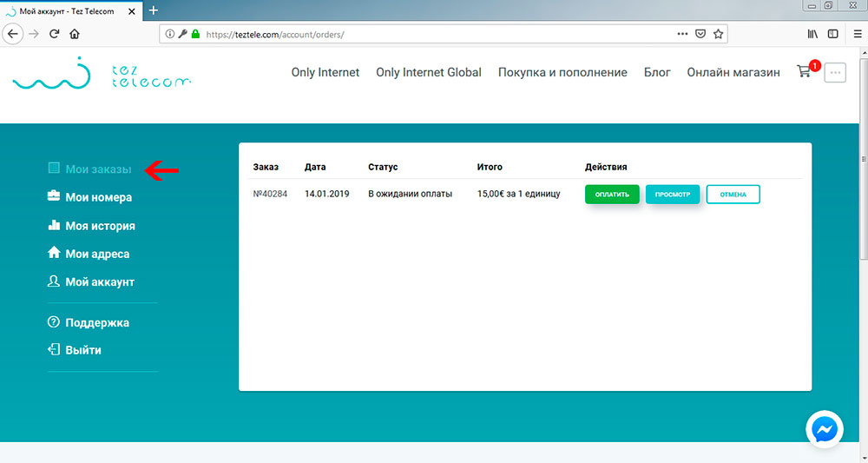Bookmark this page with the star icon

[x=718, y=35]
